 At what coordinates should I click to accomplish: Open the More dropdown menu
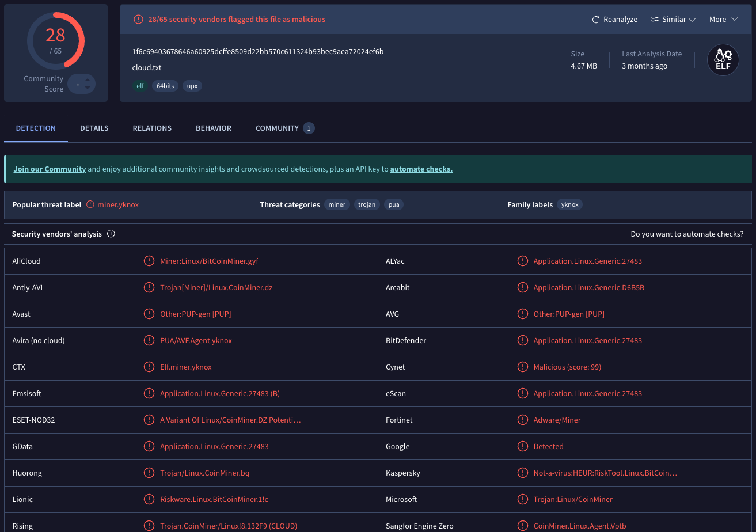[724, 20]
